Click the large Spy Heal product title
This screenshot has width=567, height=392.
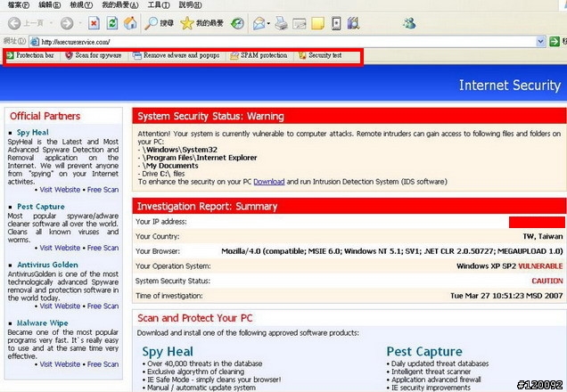168,352
